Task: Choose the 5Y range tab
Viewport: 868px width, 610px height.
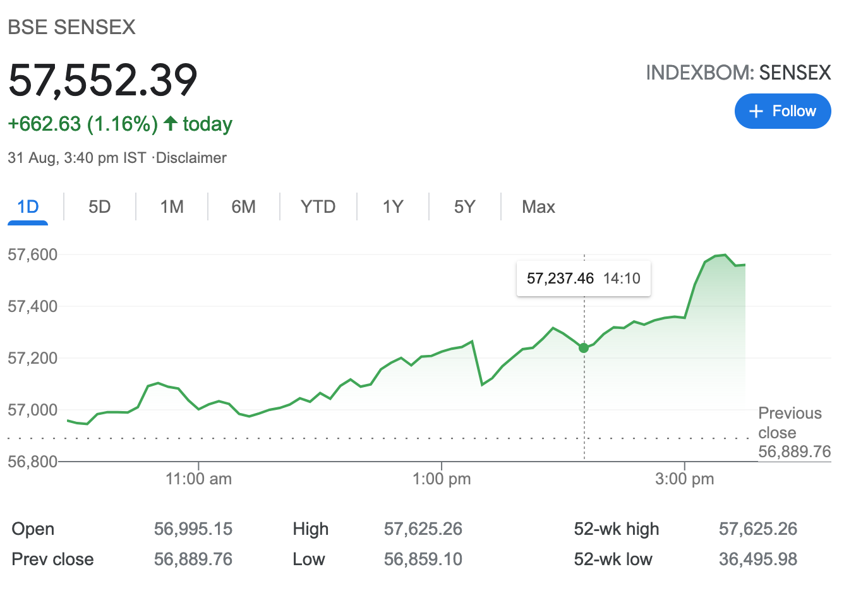Action: (x=464, y=207)
